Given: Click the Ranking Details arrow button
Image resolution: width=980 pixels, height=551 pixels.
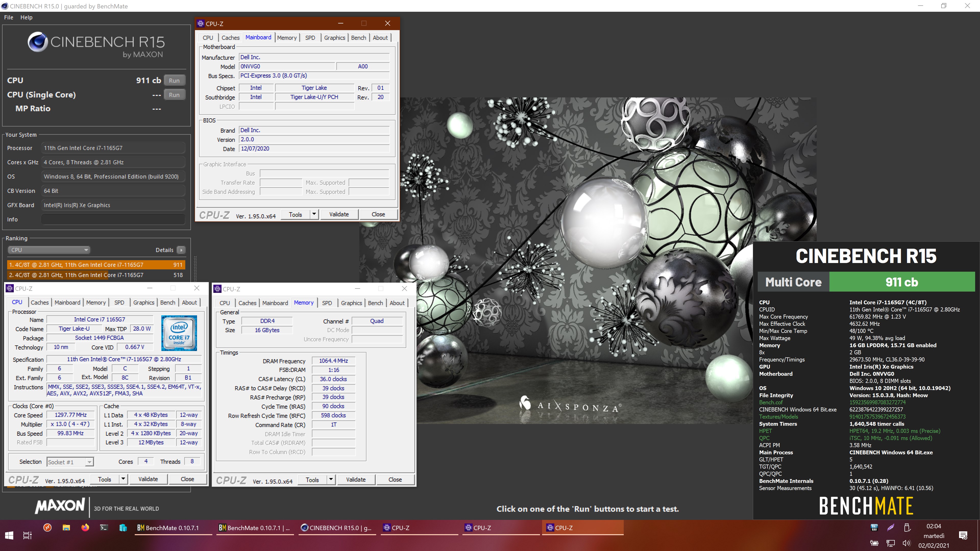Looking at the screenshot, I should (x=181, y=250).
